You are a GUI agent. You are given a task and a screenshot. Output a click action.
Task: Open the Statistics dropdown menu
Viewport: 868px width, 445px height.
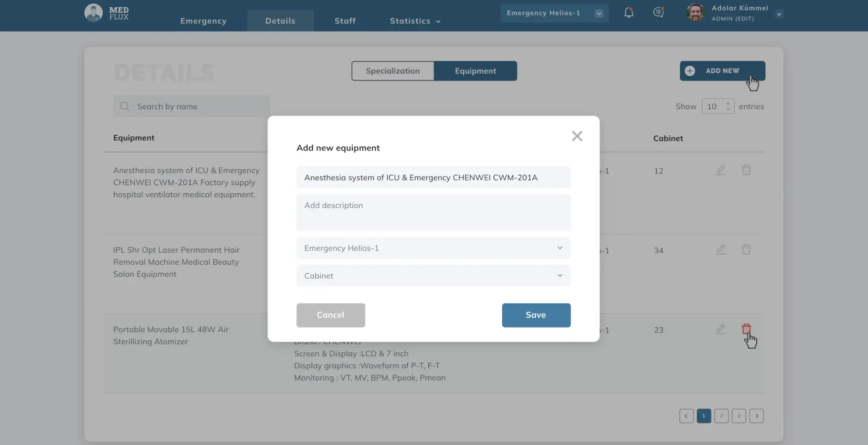click(x=414, y=21)
